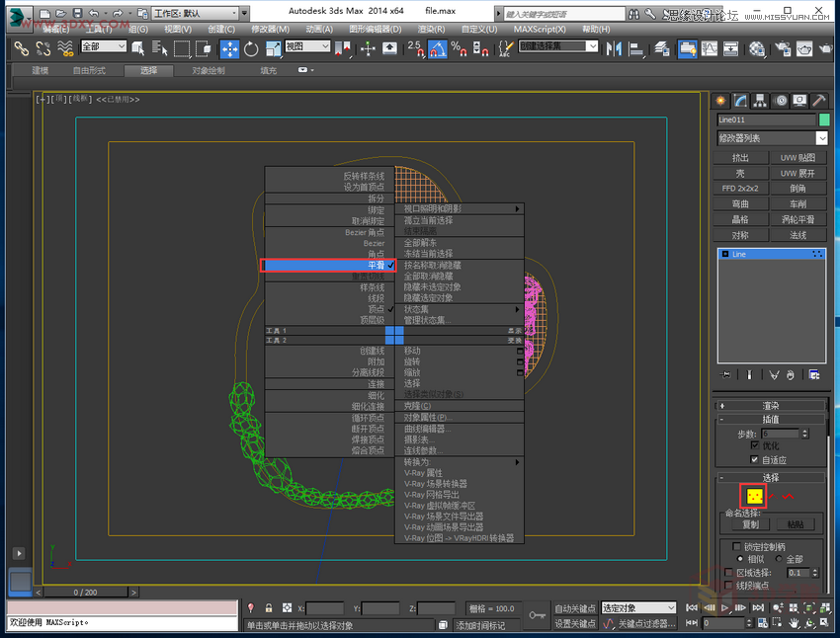
Task: Toggle the 自适应 (Adaptive) checkbox
Action: (756, 460)
